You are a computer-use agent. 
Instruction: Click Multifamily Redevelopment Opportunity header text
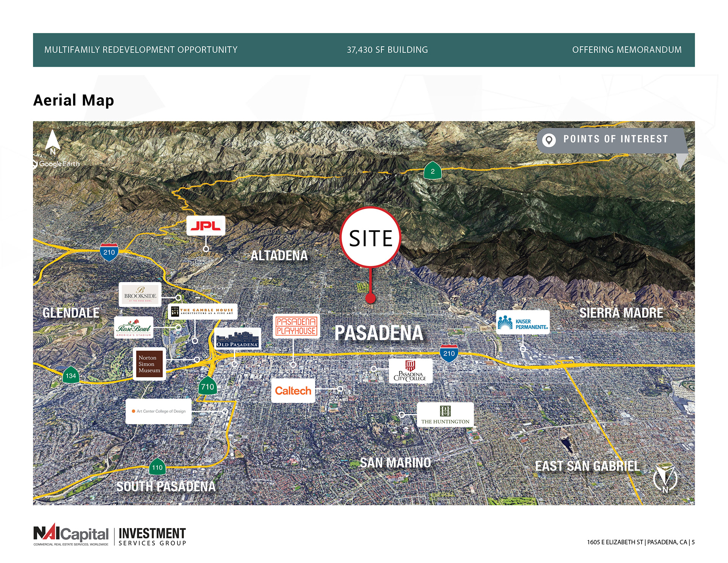(141, 50)
